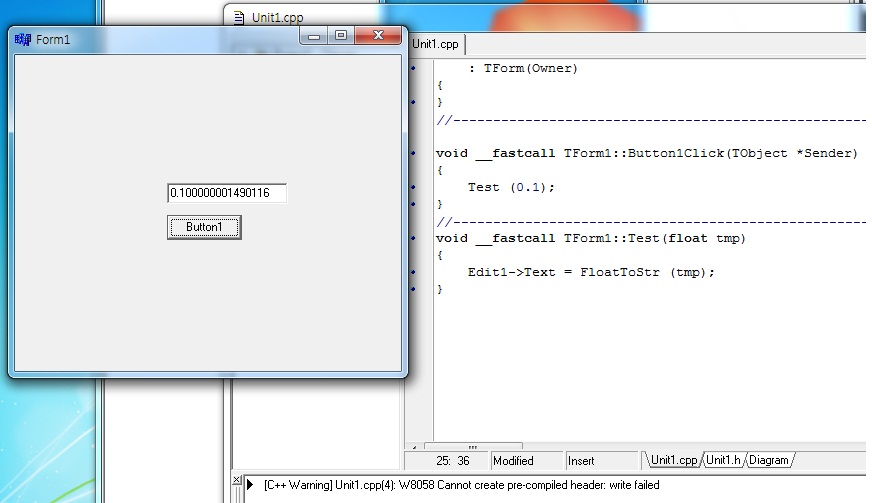
Task: Expand the C++ Warning message arrow
Action: tap(250, 485)
